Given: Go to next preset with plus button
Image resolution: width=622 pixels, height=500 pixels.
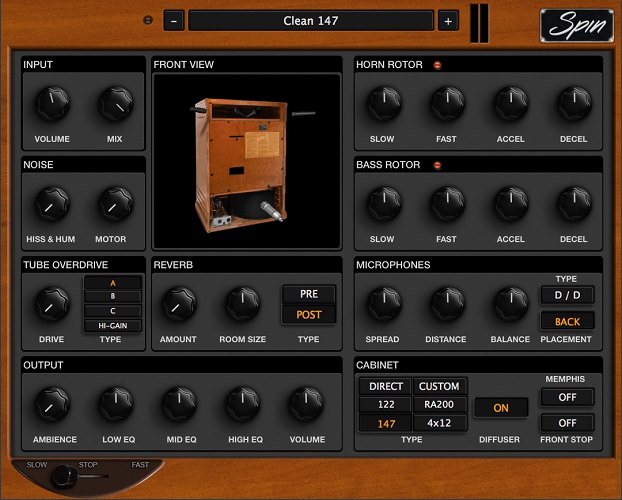Looking at the screenshot, I should click(x=447, y=21).
